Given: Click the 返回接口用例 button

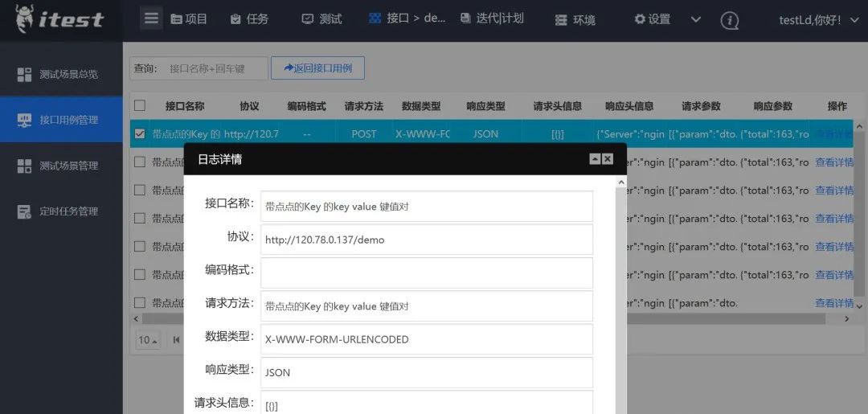Looking at the screenshot, I should tap(317, 68).
